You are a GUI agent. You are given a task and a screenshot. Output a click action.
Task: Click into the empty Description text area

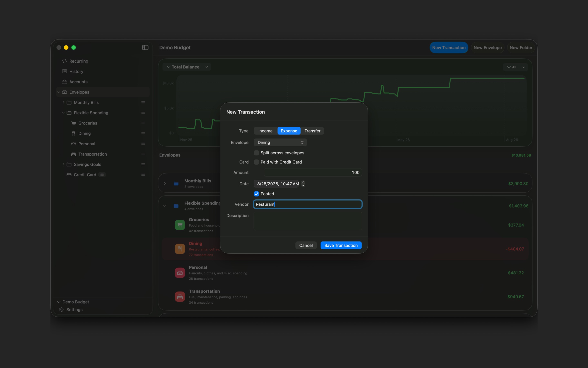308,221
